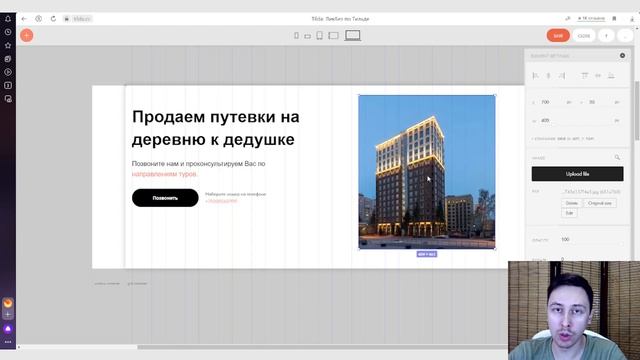Open the Y units dropdown
Screen dimensions: 640x360
pos(617,102)
